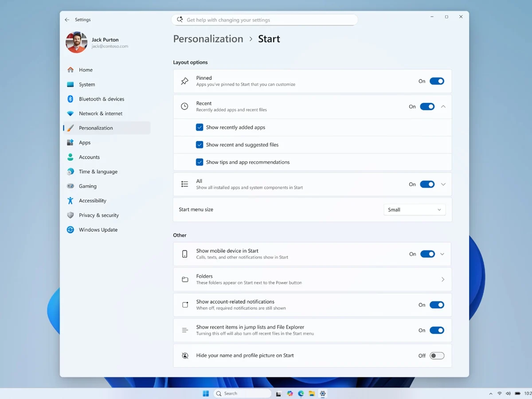Turn off the All apps toggle
532x399 pixels.
click(x=427, y=184)
